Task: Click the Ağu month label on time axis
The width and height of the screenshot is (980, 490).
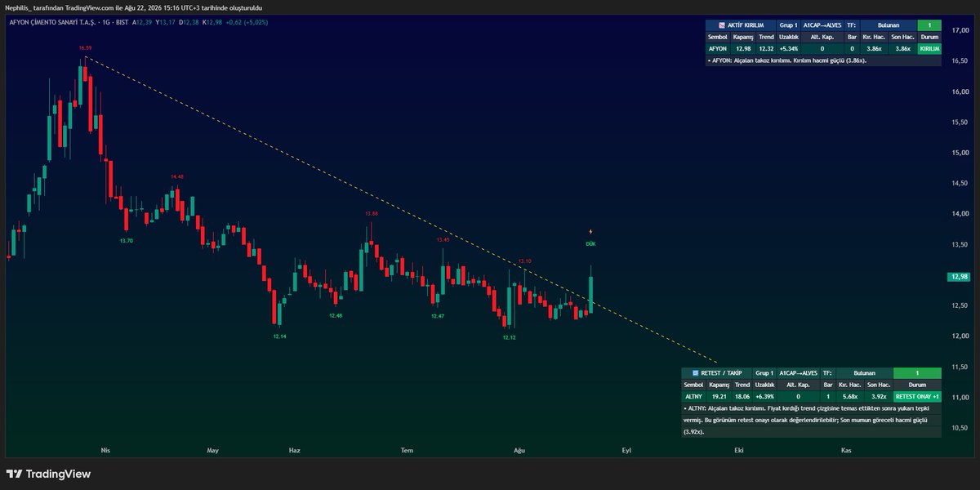Action: [519, 449]
